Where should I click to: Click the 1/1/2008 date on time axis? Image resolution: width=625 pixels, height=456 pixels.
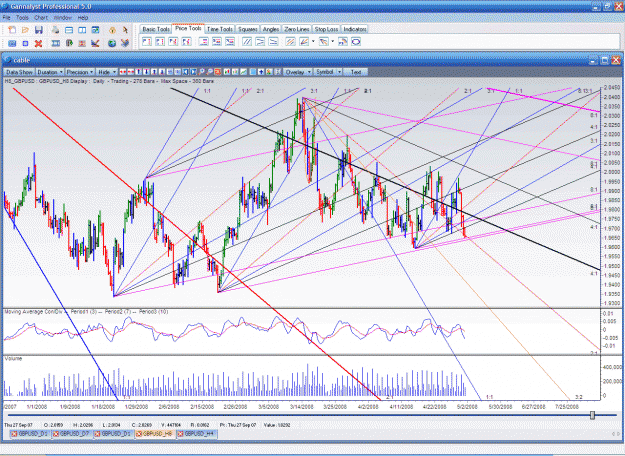37,407
